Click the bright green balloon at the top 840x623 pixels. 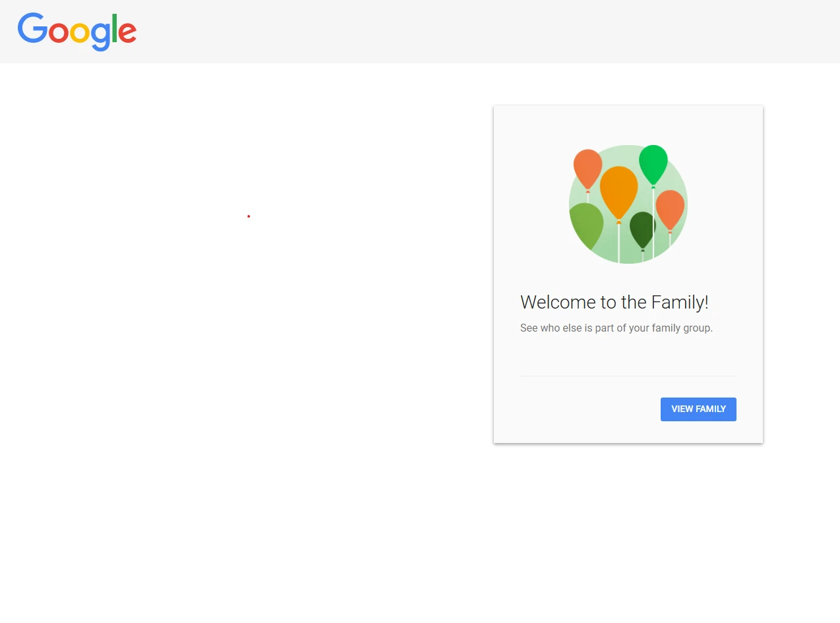pyautogui.click(x=653, y=163)
